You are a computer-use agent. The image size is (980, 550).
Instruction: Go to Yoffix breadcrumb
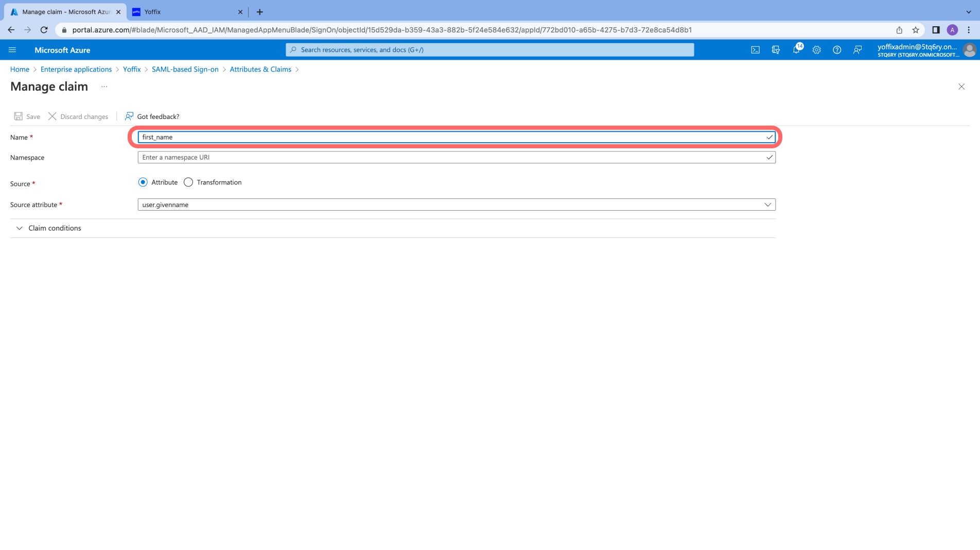pos(132,70)
